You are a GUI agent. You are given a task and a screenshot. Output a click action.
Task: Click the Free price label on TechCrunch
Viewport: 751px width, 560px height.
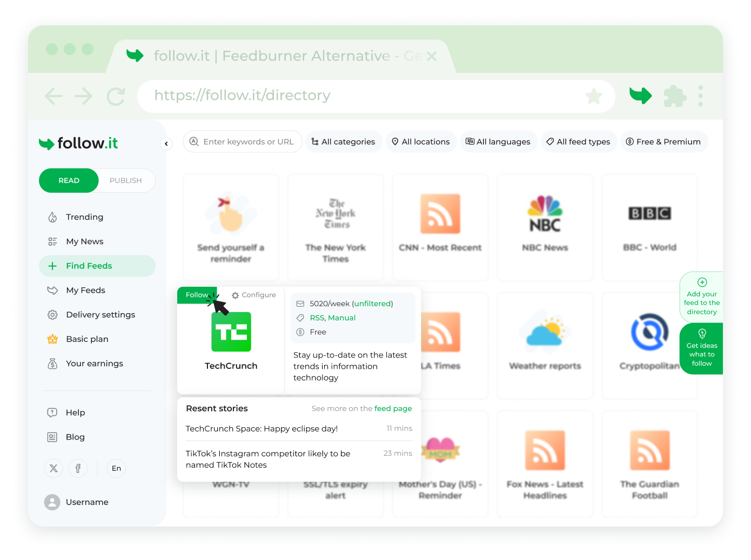318,332
